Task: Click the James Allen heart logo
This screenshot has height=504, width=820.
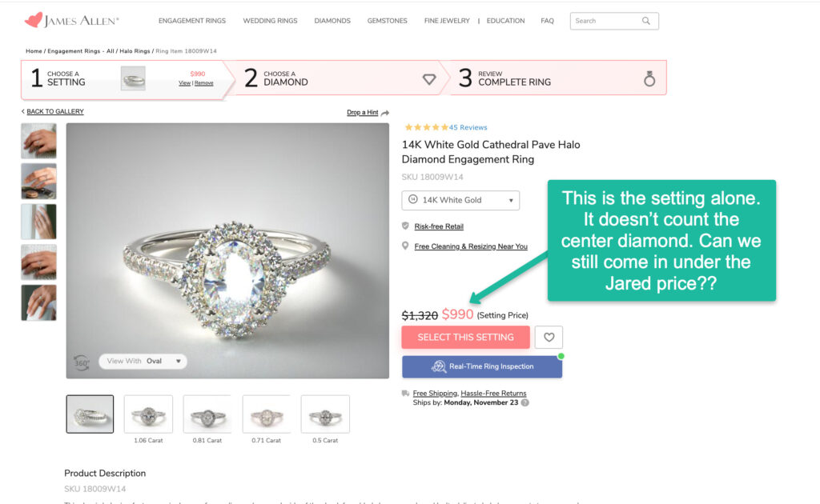Action: pos(34,20)
